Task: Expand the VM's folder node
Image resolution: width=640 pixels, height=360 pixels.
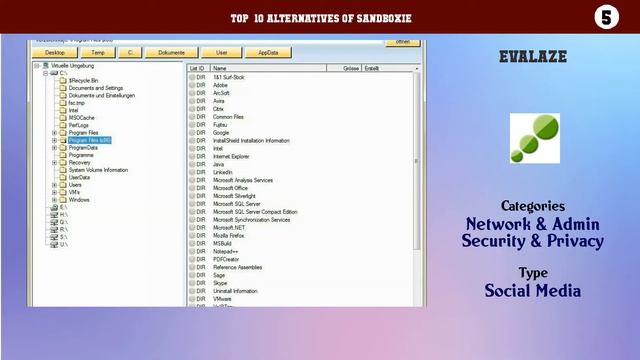Action: tap(54, 192)
